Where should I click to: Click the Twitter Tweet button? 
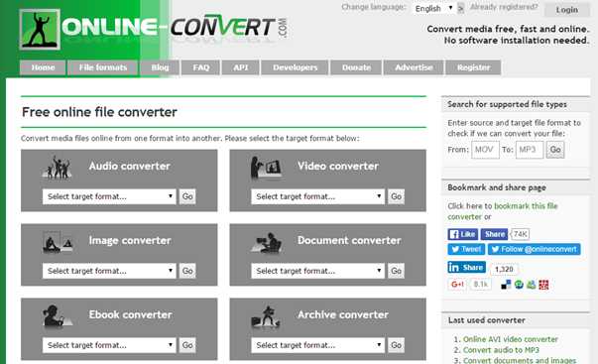tap(466, 249)
